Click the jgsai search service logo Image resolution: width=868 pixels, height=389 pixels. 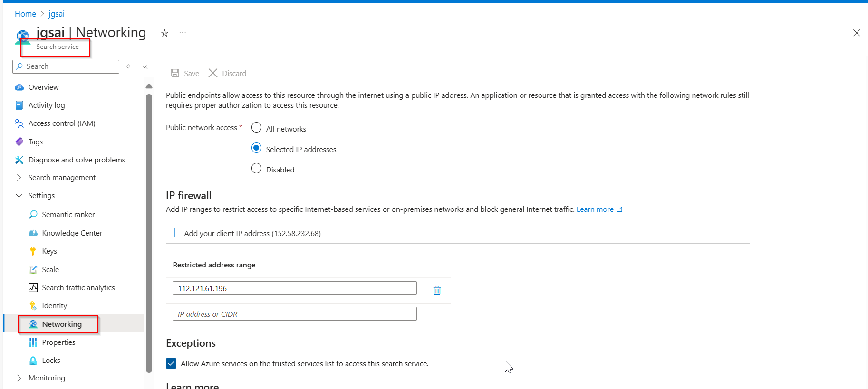click(x=23, y=37)
